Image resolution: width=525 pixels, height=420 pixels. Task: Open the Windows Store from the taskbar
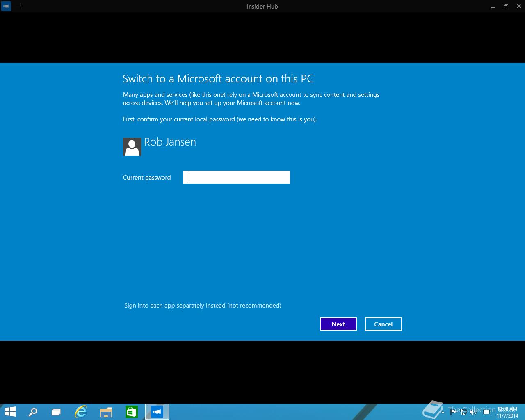point(131,412)
